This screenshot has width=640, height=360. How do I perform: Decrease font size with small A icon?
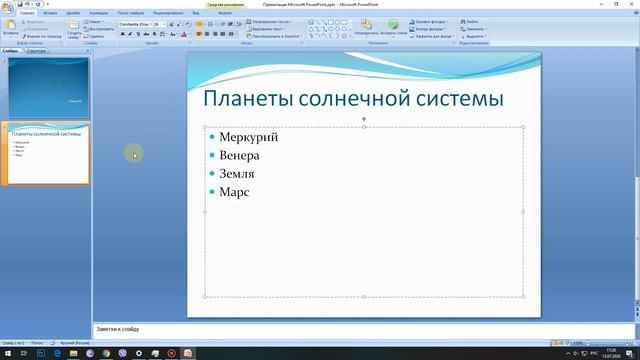point(179,25)
